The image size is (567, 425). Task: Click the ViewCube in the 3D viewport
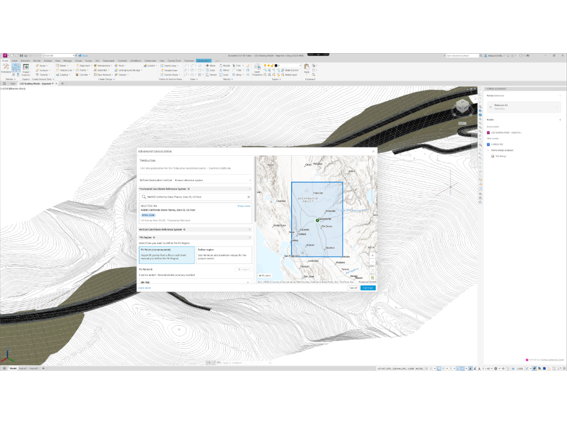pyautogui.click(x=462, y=106)
